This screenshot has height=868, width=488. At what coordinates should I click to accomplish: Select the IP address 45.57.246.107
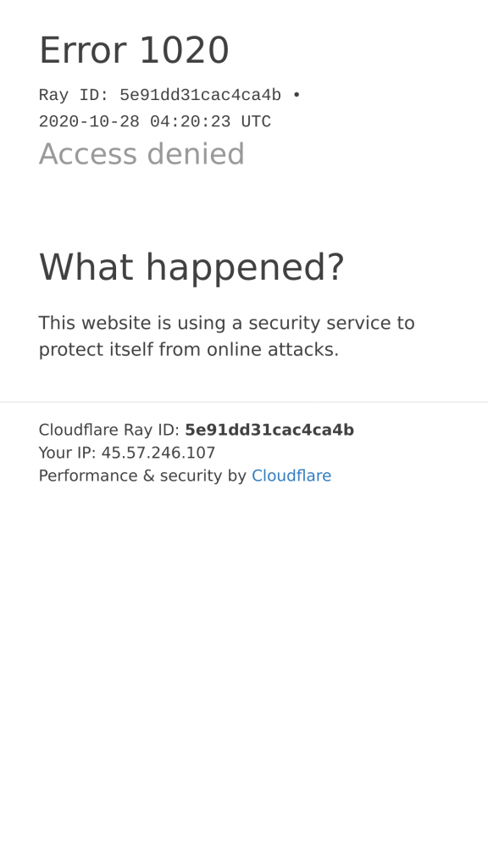point(158,453)
